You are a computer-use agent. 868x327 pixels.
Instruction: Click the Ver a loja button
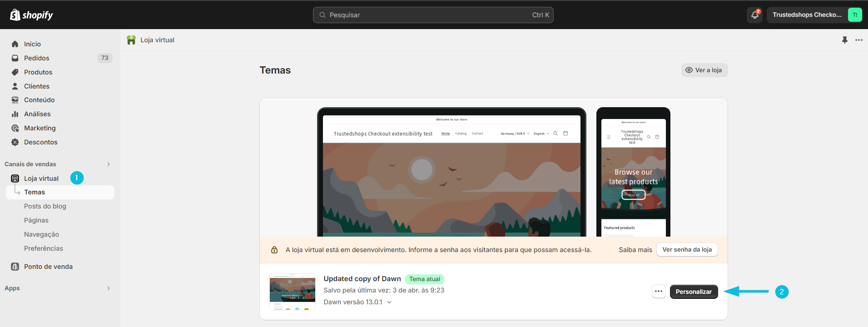point(704,70)
